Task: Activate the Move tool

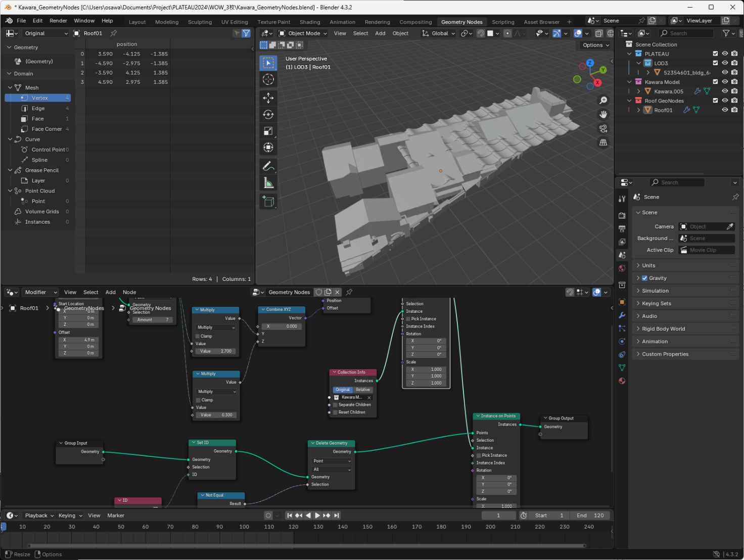Action: click(268, 98)
